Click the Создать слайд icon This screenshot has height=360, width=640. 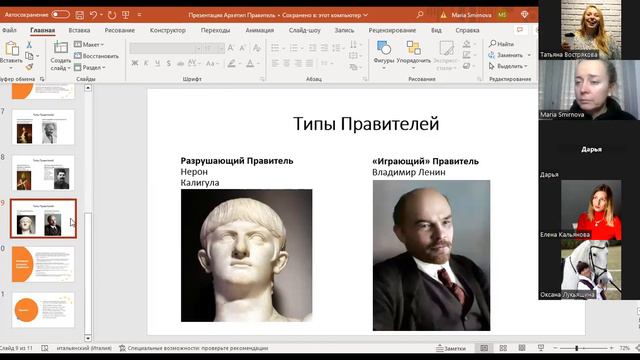coord(60,48)
